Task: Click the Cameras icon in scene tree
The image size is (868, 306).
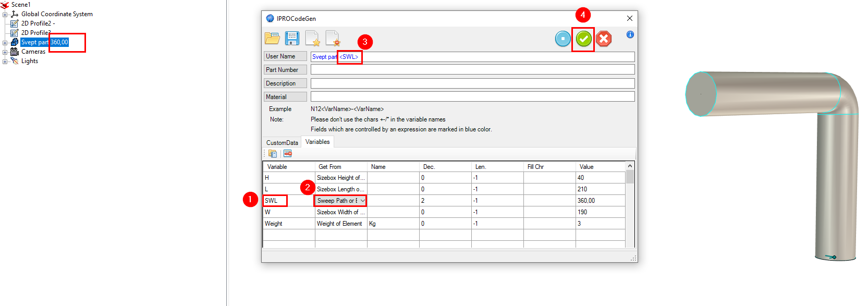Action: coord(15,52)
